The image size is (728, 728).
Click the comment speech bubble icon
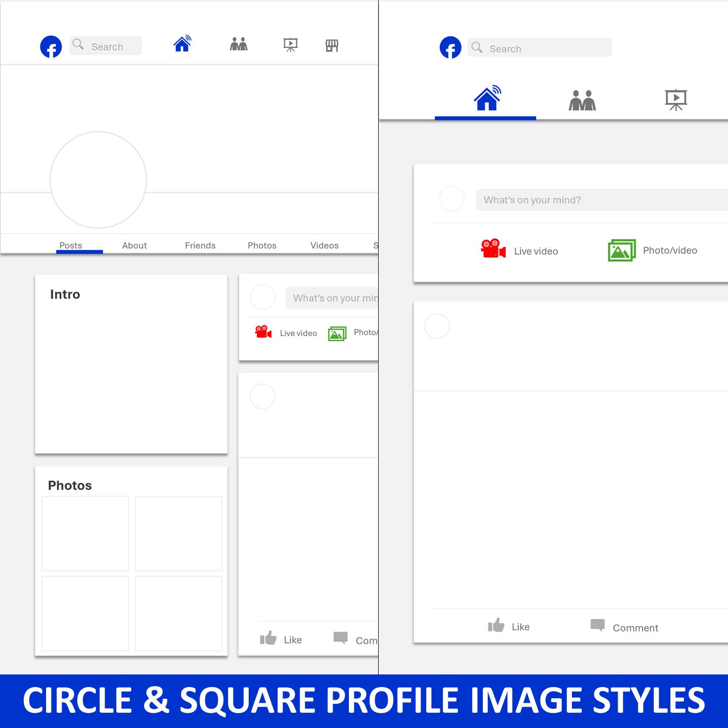coord(598,625)
